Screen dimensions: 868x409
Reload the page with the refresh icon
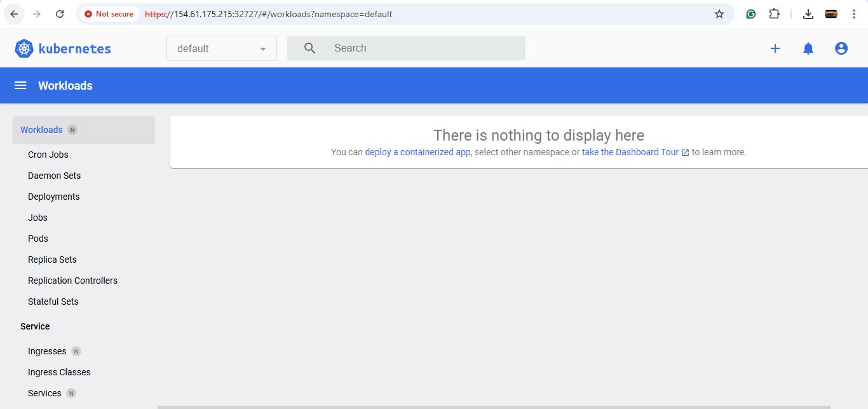(60, 14)
